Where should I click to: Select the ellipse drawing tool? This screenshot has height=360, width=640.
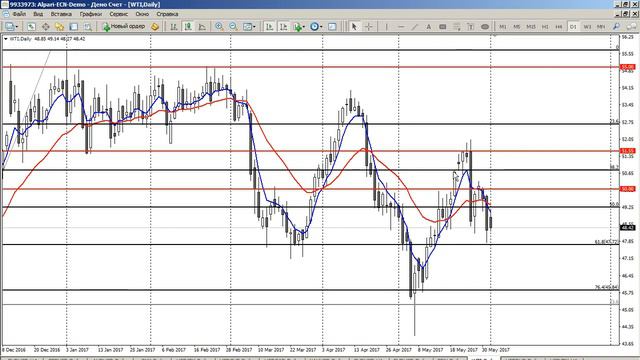click(x=484, y=27)
